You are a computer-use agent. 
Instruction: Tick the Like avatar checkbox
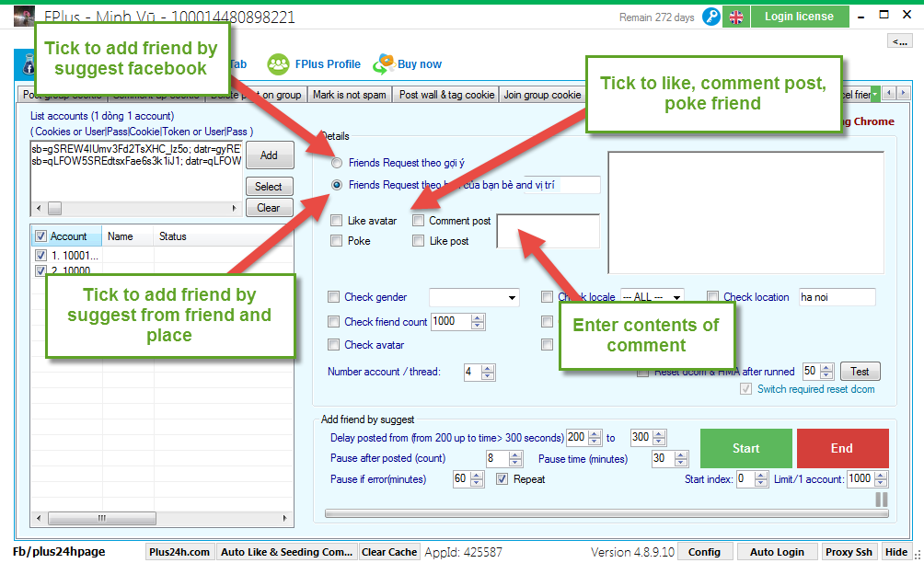coord(337,221)
